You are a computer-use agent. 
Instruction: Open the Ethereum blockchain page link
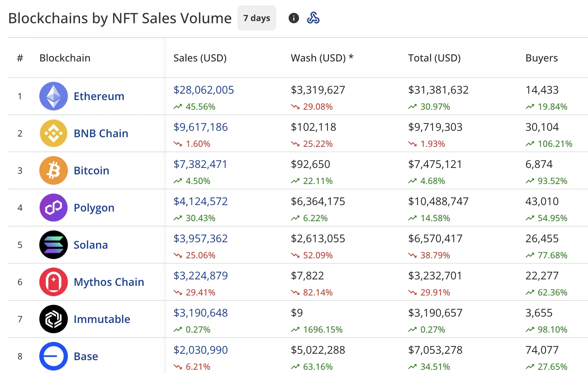(x=99, y=96)
